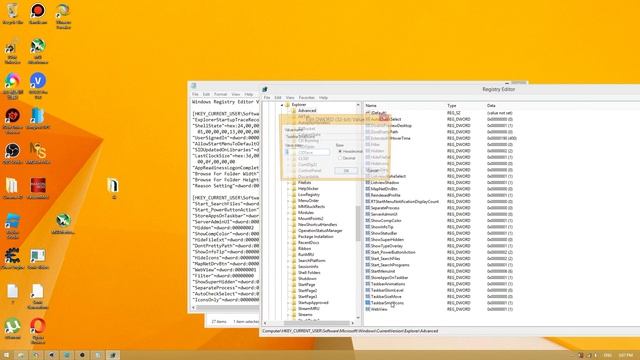Image resolution: width=640 pixels, height=360 pixels.
Task: Select the Start_PowerButtonAction value row
Action: tap(393, 252)
